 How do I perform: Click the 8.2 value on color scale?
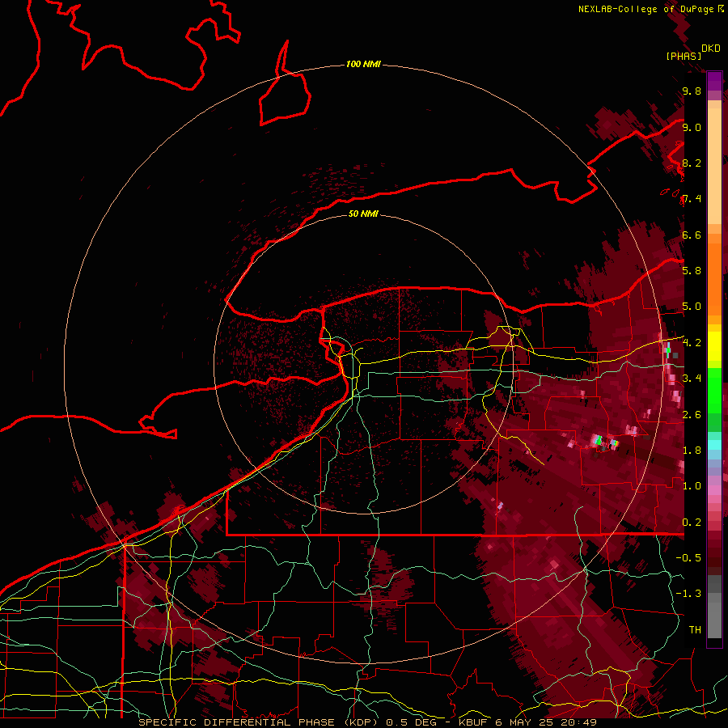click(692, 163)
